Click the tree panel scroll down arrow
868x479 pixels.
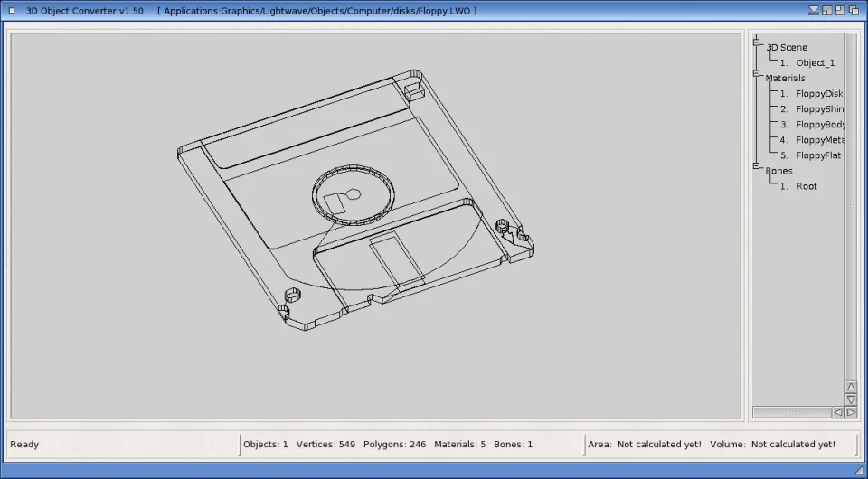(x=851, y=399)
